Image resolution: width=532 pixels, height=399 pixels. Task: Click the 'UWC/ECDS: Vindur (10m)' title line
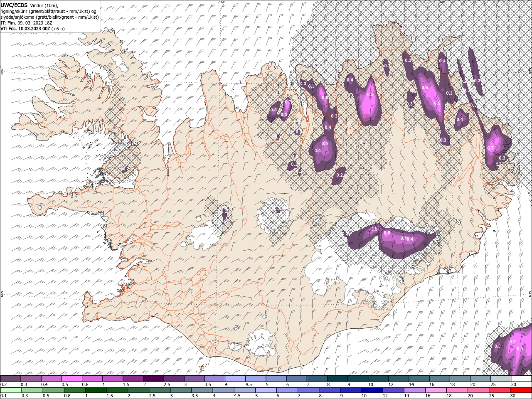30,5
